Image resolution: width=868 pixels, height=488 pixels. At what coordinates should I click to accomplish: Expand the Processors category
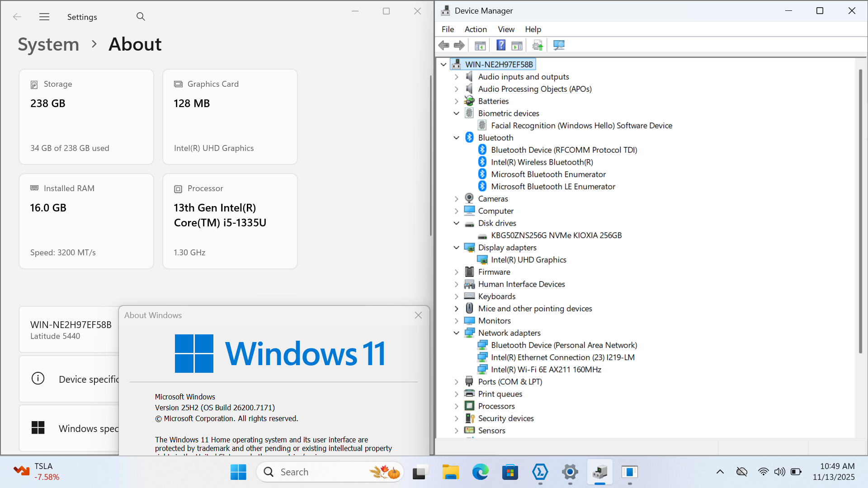pyautogui.click(x=456, y=406)
